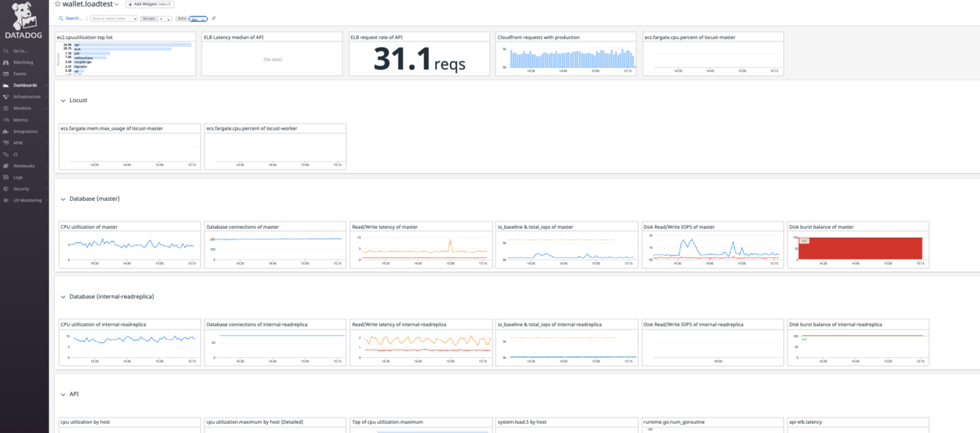
Task: Open the $env dev variable dropdown
Action: tap(198, 19)
